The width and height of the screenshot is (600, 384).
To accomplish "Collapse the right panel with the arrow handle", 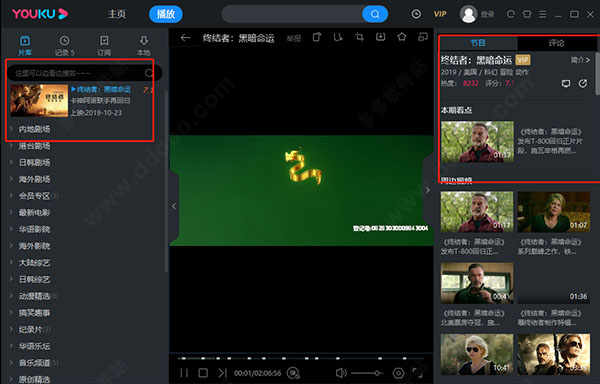I will 428,190.
